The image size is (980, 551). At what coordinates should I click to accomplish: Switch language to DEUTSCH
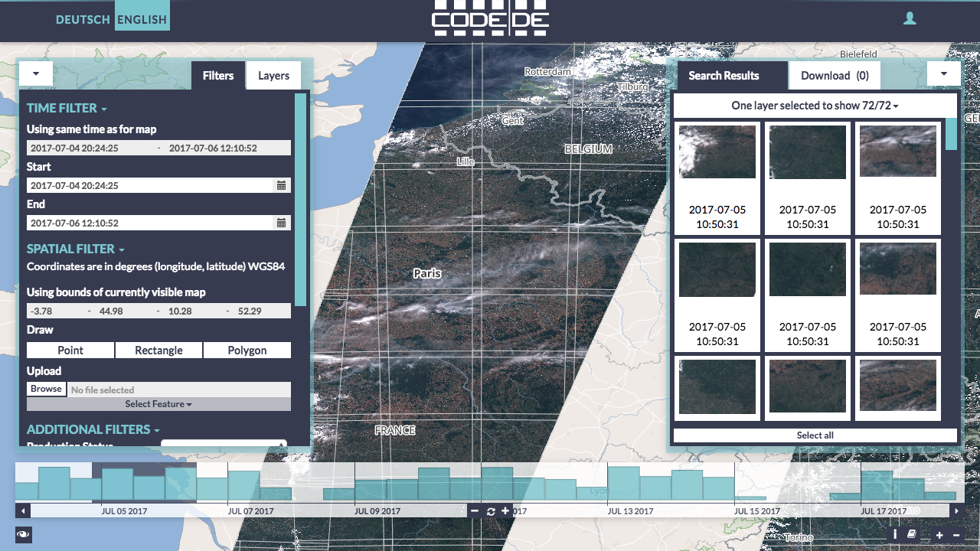(83, 20)
